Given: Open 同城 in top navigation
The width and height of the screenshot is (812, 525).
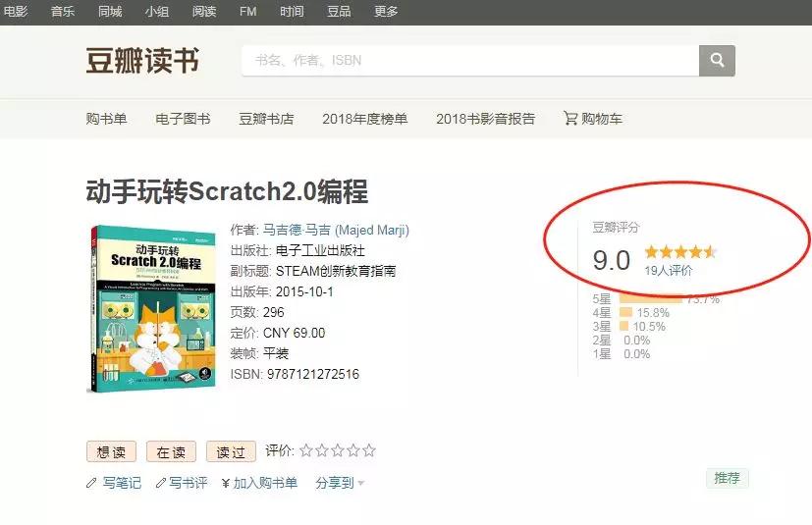Looking at the screenshot, I should point(110,12).
